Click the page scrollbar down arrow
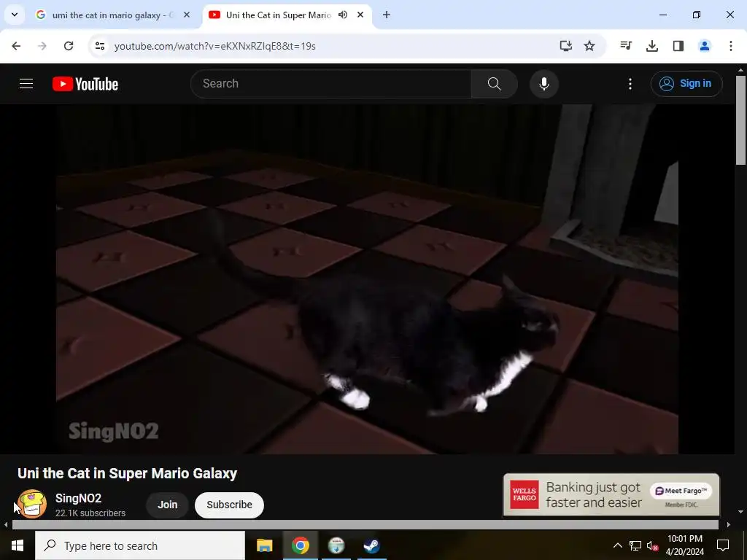The height and width of the screenshot is (560, 747). coord(740,512)
